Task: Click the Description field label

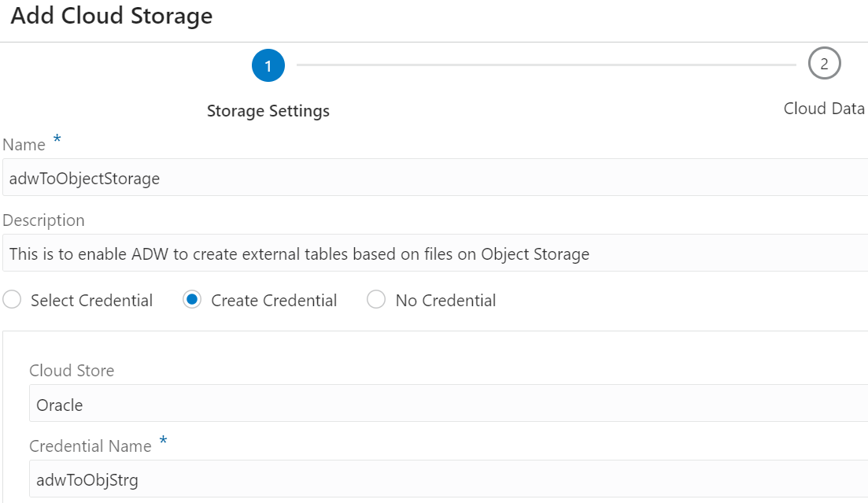Action: coord(43,220)
